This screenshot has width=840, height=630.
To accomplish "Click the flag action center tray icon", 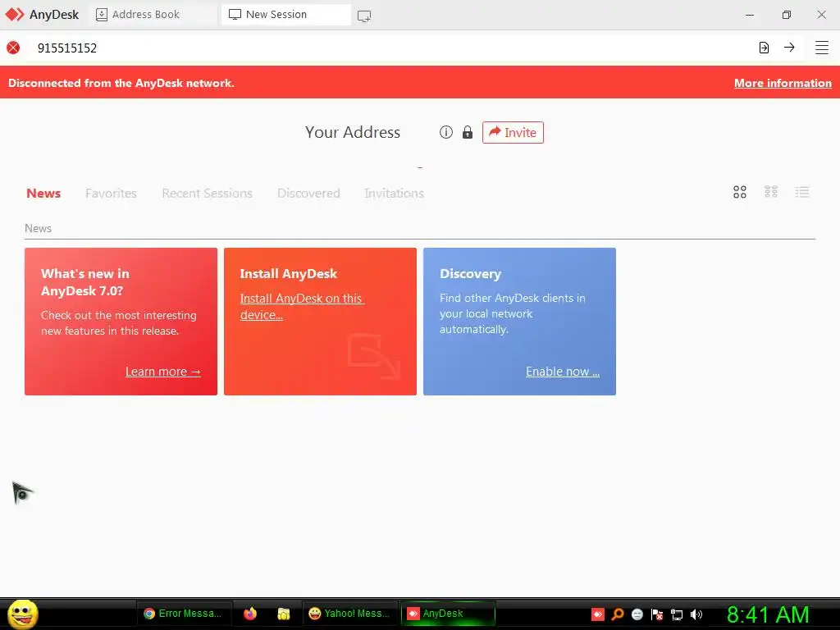I will (657, 614).
